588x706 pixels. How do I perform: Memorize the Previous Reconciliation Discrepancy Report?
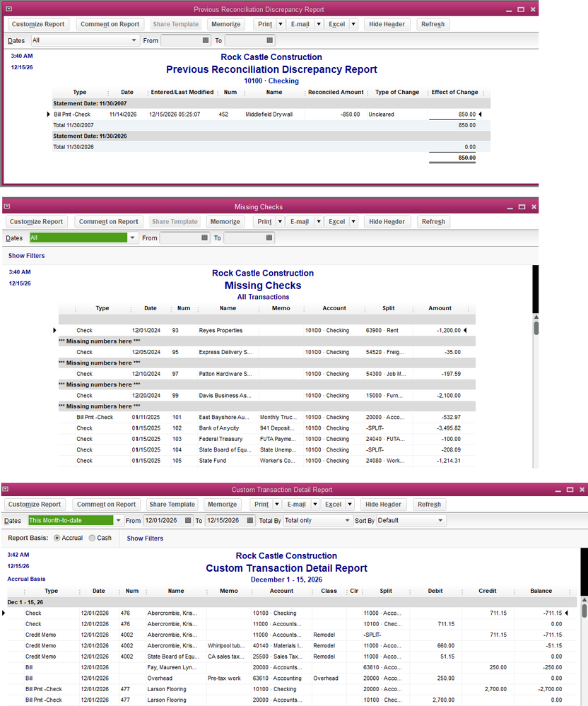(x=226, y=24)
